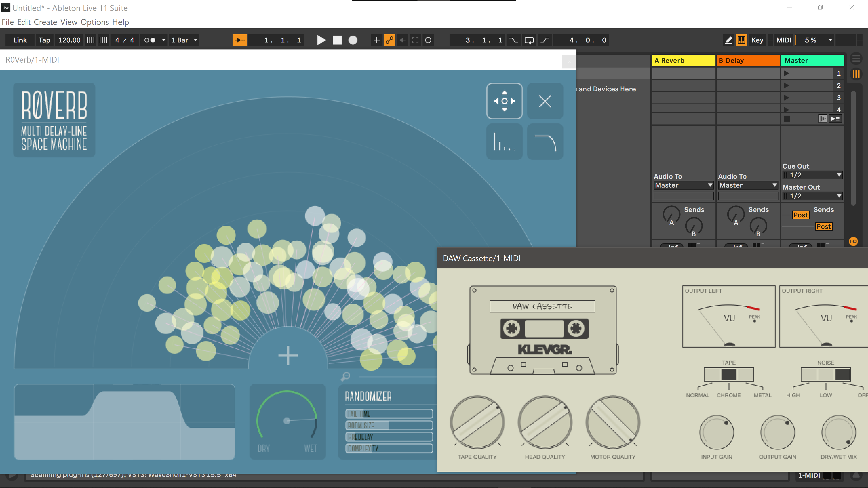
Task: Click the ROVerb X delete mode icon
Action: [545, 101]
